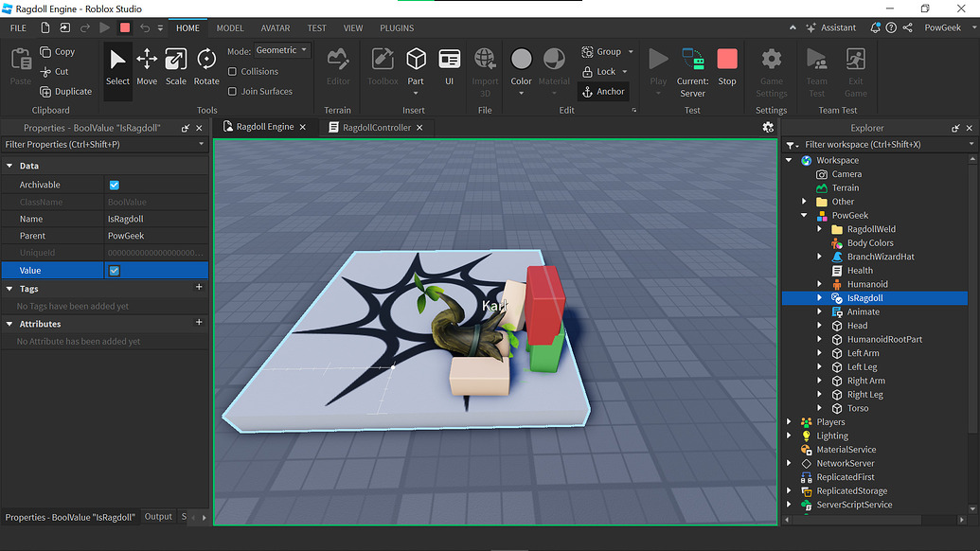Screen dimensions: 980x551
Task: Select HumanoidRootPart in Explorer
Action: point(884,339)
